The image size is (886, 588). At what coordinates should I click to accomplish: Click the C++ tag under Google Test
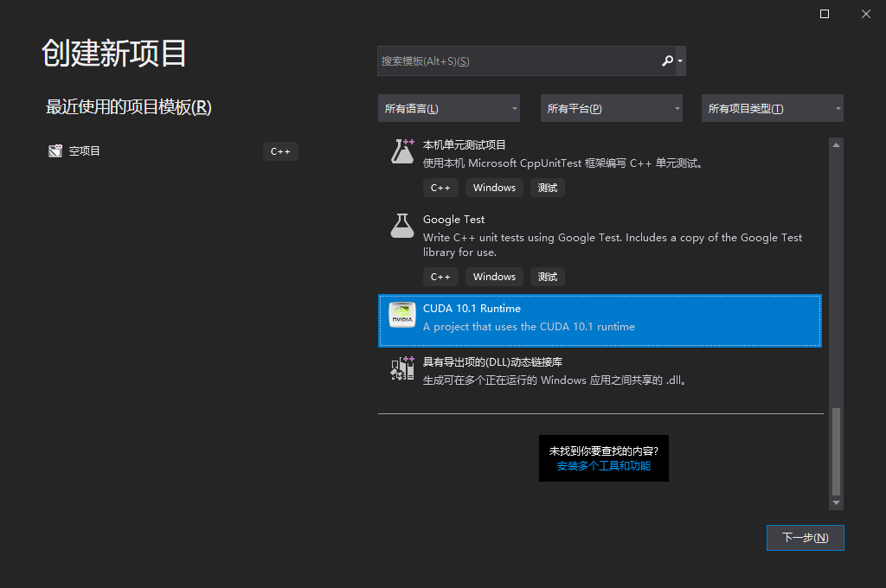pos(440,276)
